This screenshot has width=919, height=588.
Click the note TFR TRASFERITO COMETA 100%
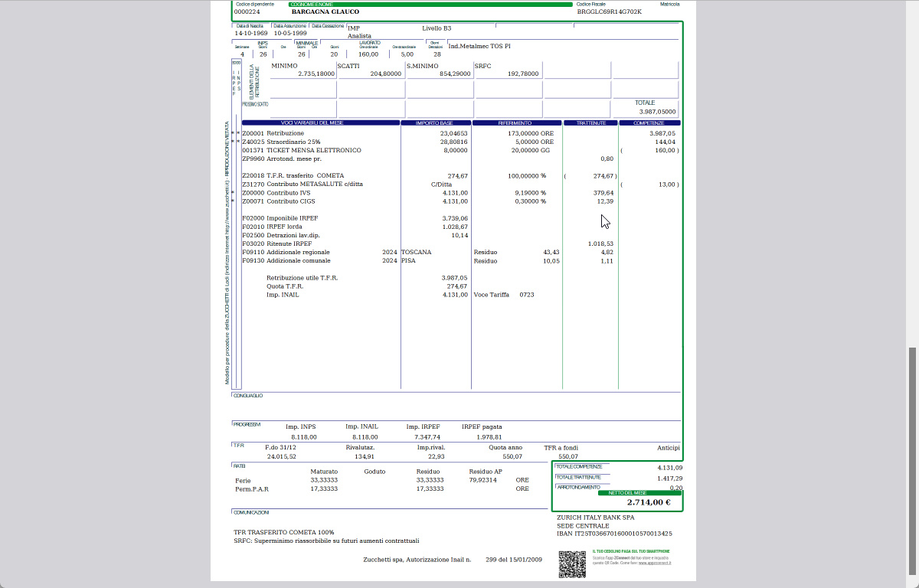click(x=284, y=532)
